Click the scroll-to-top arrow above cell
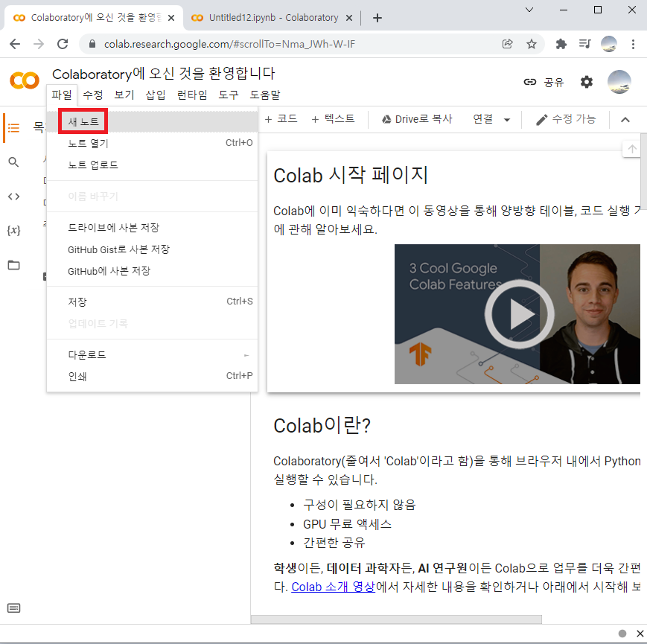647x644 pixels. click(x=631, y=149)
